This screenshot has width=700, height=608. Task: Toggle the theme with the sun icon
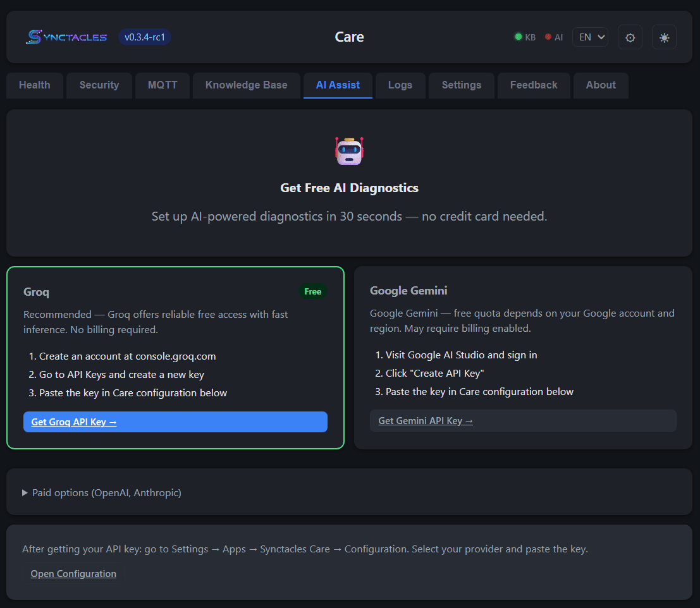click(x=664, y=37)
